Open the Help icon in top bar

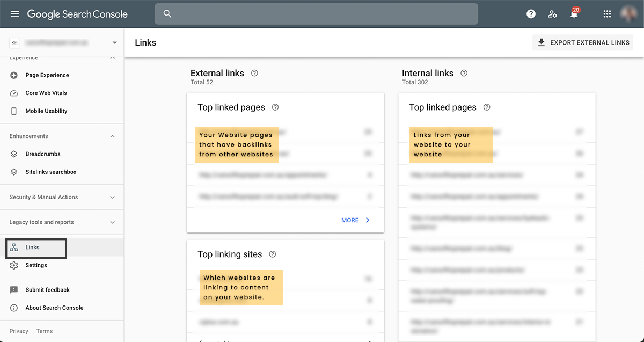[x=531, y=14]
